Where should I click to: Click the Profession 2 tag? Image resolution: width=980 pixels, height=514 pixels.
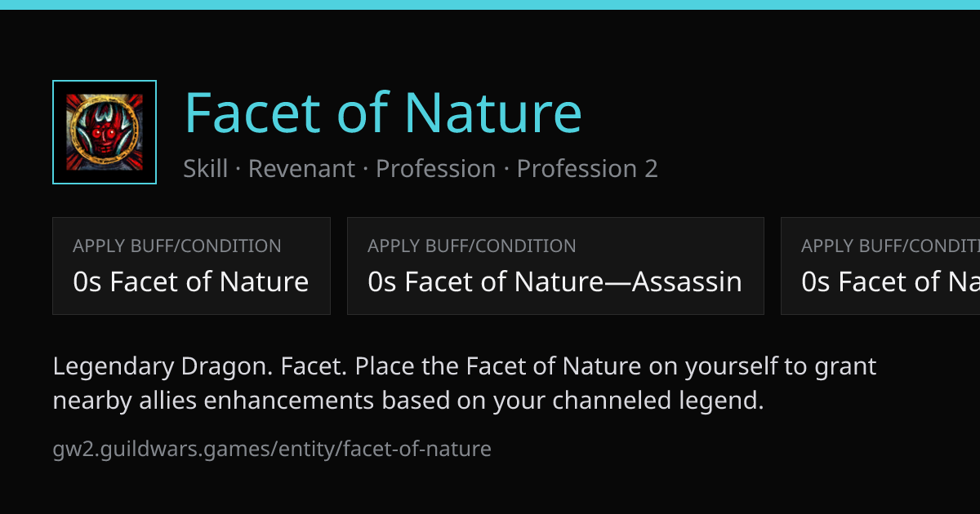587,169
